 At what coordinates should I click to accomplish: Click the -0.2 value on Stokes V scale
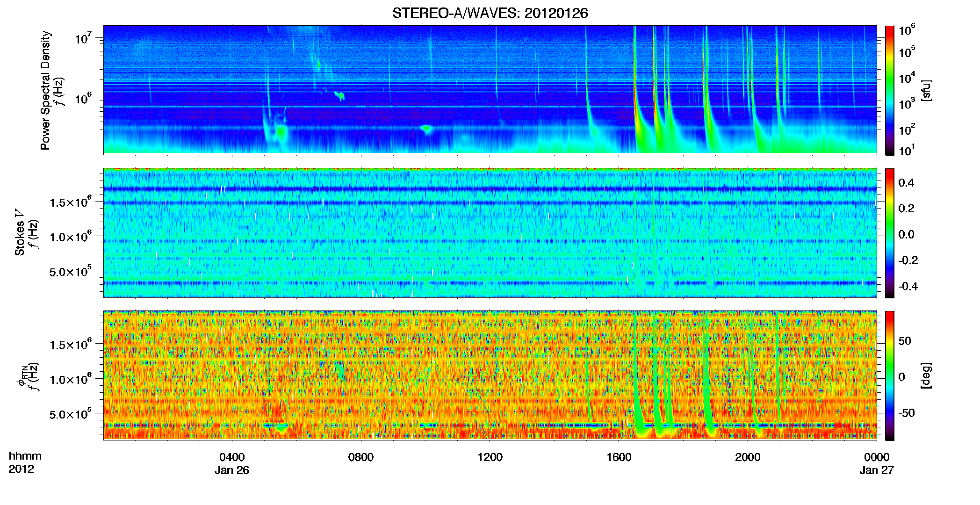point(908,260)
